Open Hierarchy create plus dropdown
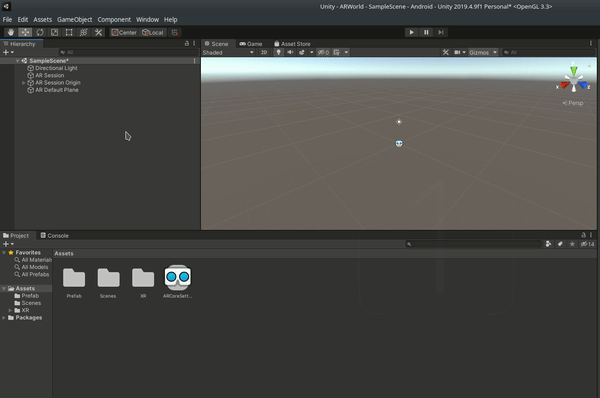Viewport: 600px width, 398px height. coord(8,52)
